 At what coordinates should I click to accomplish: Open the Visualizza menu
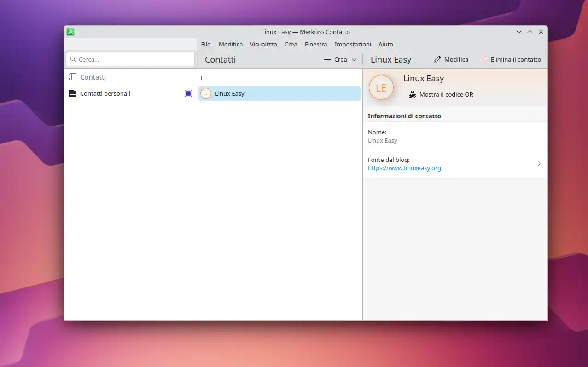pyautogui.click(x=263, y=44)
